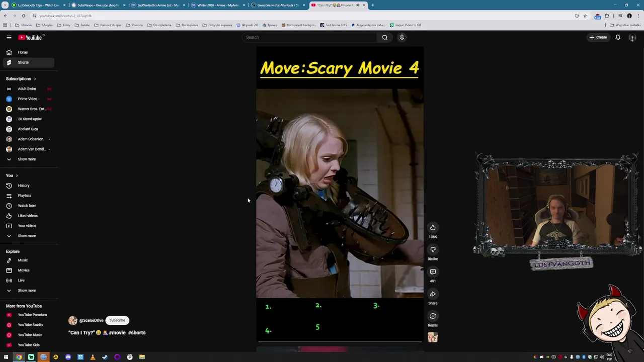Open the Muzyka bookmark folder
The height and width of the screenshot is (362, 644).
44,25
